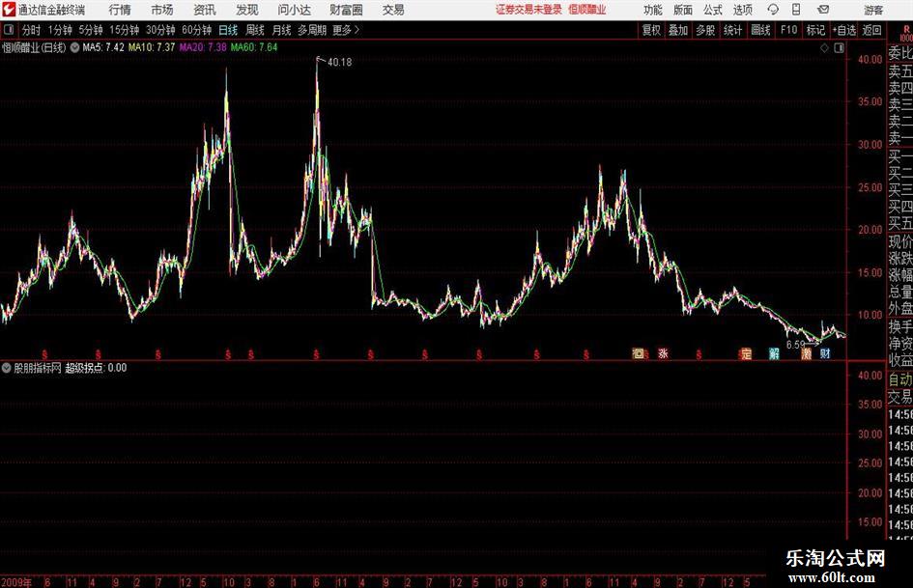
Task: Open the 资讯 menu
Action: pyautogui.click(x=205, y=10)
